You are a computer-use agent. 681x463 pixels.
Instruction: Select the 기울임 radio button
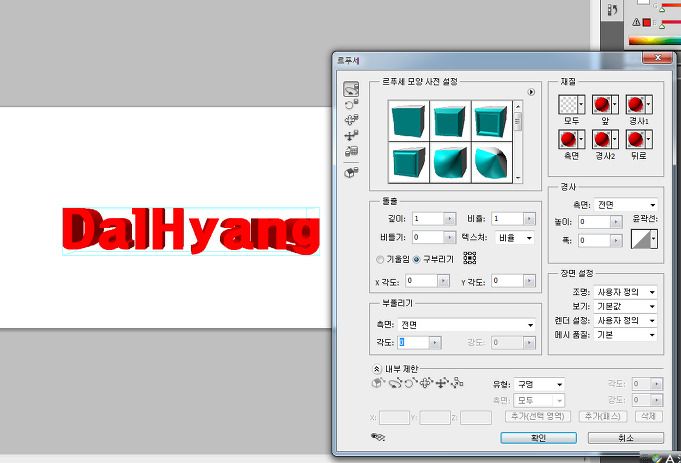[380, 259]
